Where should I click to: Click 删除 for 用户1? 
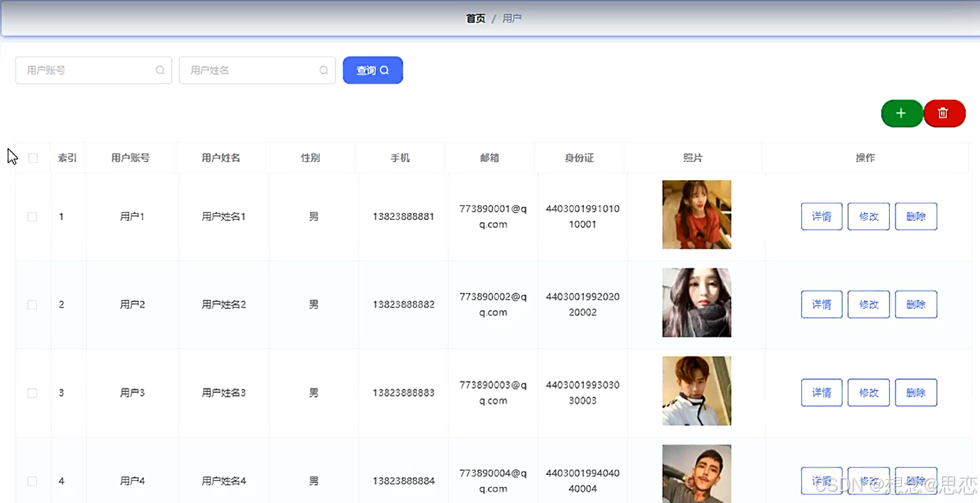point(916,217)
